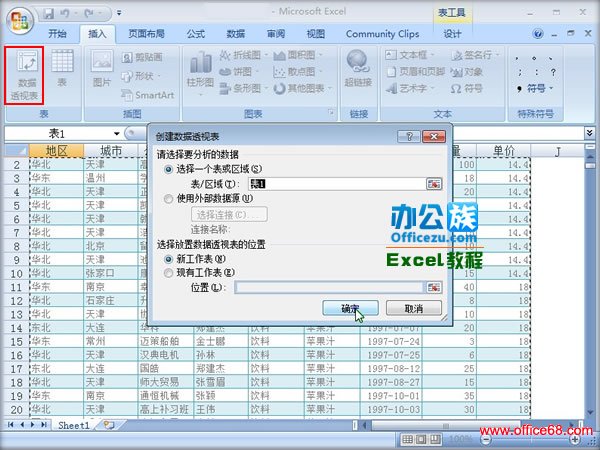Insert 图片 picture from ribbon

tap(102, 69)
